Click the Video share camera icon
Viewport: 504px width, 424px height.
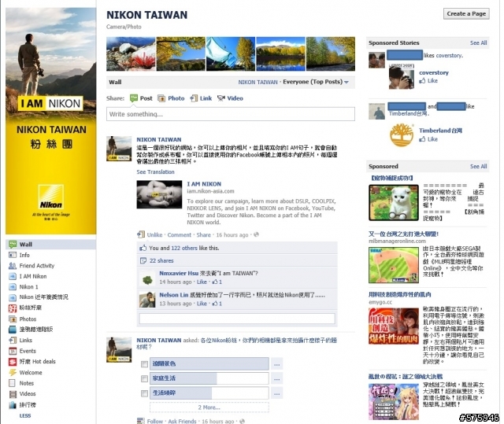click(220, 98)
